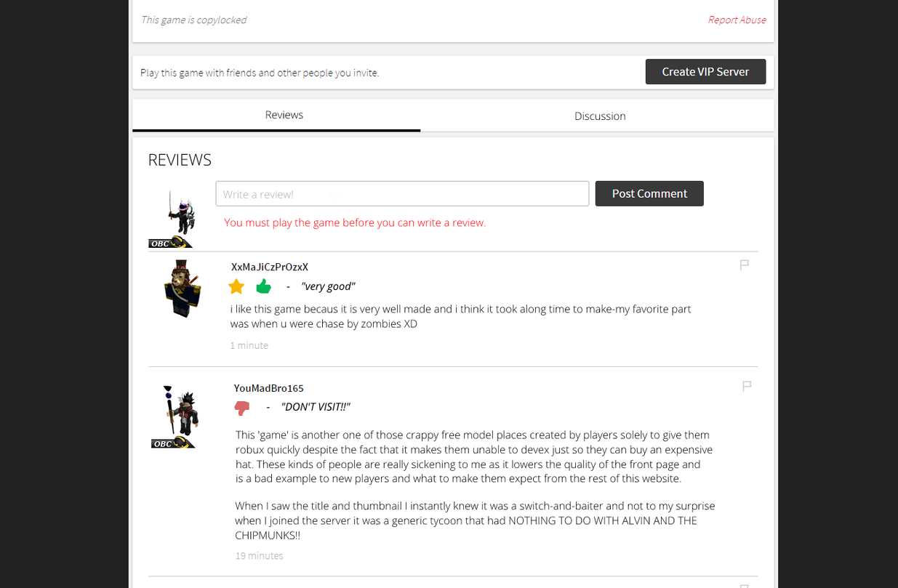Click the flag icon on YouMadBro165's review
The image size is (898, 588).
(x=747, y=386)
